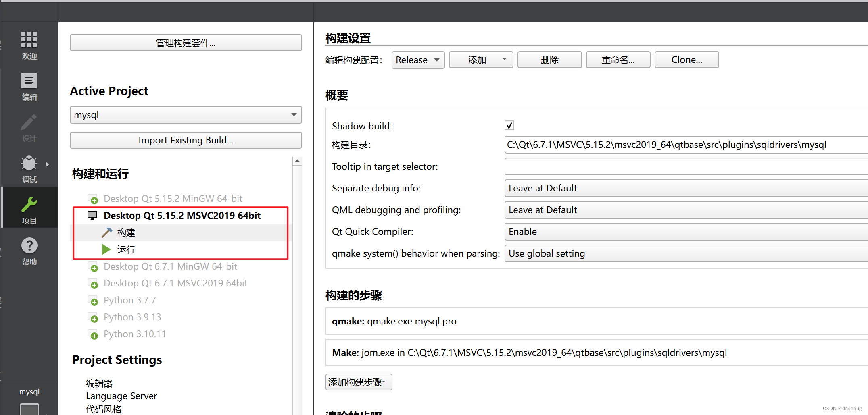The height and width of the screenshot is (415, 868).
Task: Open the Add (添加) configuration dropdown
Action: [481, 60]
